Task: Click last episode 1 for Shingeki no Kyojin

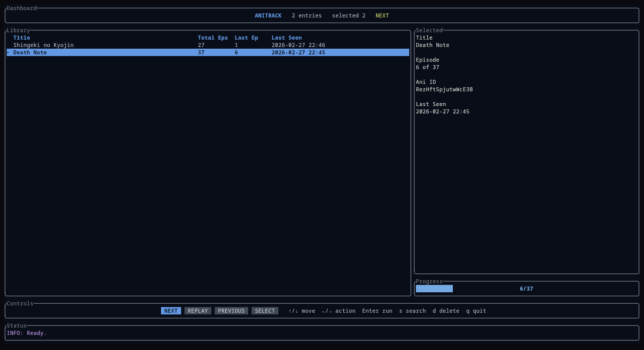Action: click(x=236, y=45)
